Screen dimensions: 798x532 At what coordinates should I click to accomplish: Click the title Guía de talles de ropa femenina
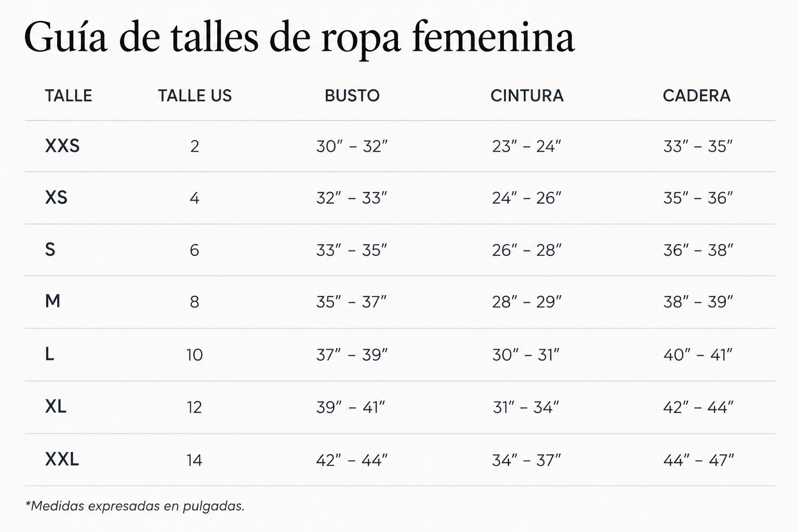(x=299, y=37)
